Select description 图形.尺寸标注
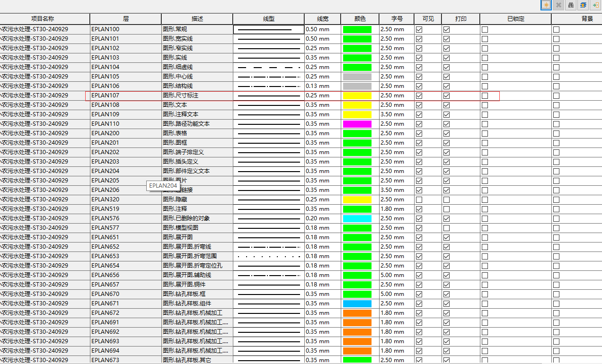602x364 pixels. (x=197, y=95)
